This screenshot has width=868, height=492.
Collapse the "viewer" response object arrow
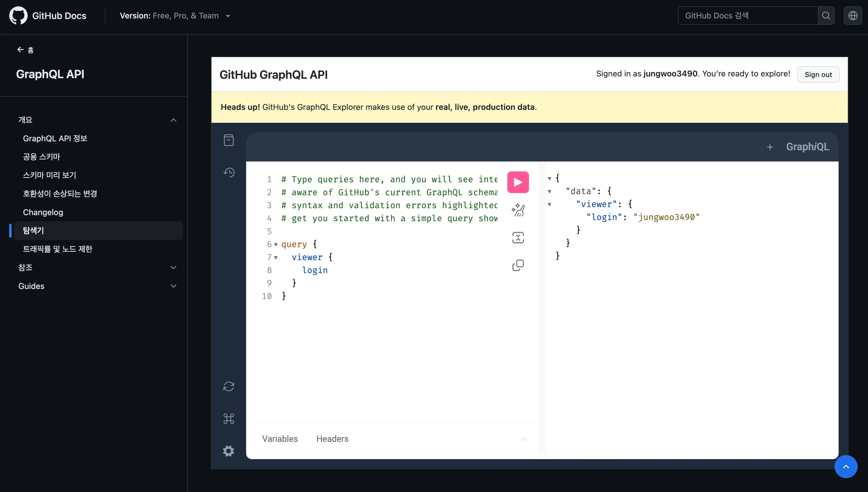tap(550, 204)
